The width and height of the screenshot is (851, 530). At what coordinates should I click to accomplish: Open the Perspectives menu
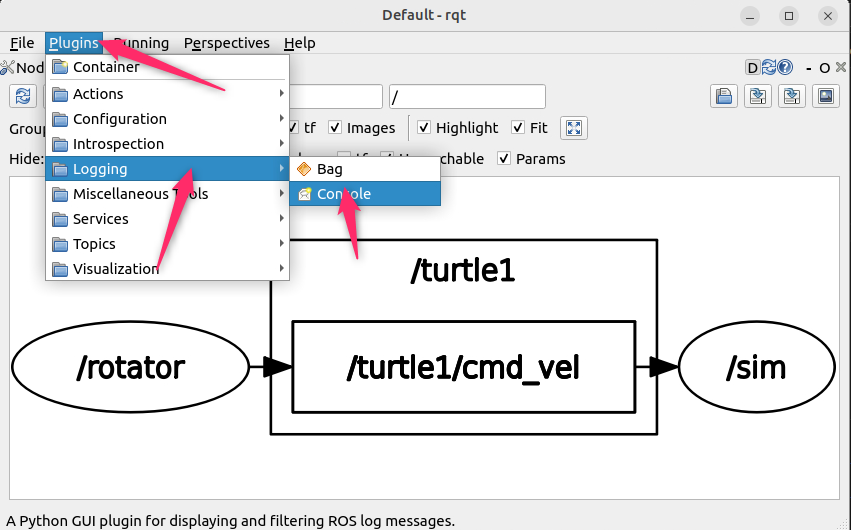coord(227,43)
